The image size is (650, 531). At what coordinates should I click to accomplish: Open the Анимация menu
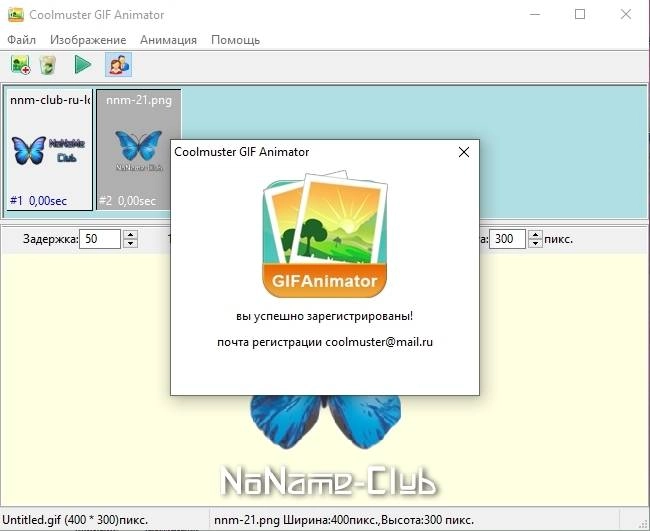point(168,40)
